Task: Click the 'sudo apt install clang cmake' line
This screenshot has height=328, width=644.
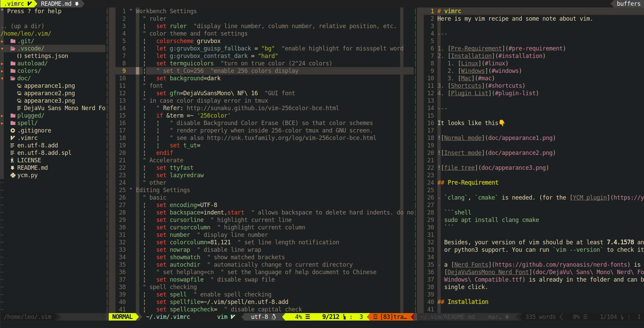Action: tap(492, 220)
